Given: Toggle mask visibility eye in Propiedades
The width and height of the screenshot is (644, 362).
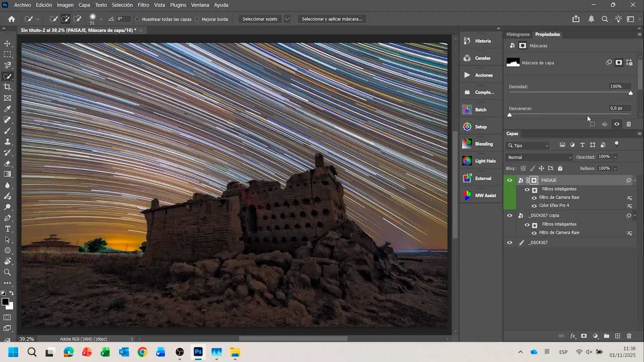Looking at the screenshot, I should coord(617,124).
